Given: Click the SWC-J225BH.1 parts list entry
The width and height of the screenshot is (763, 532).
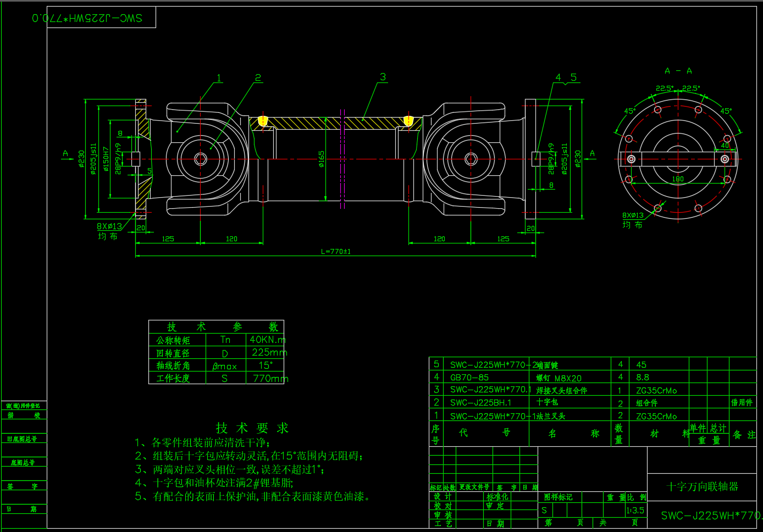Looking at the screenshot, I should tap(480, 403).
